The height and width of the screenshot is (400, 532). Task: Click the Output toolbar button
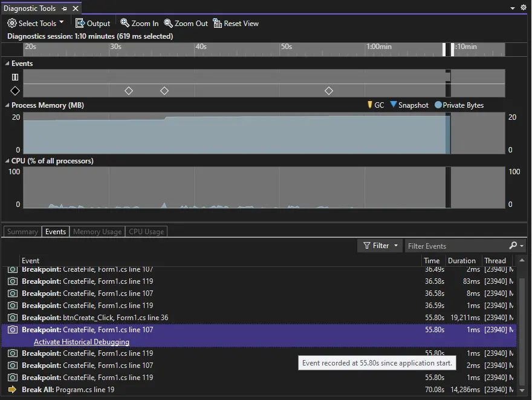click(92, 24)
